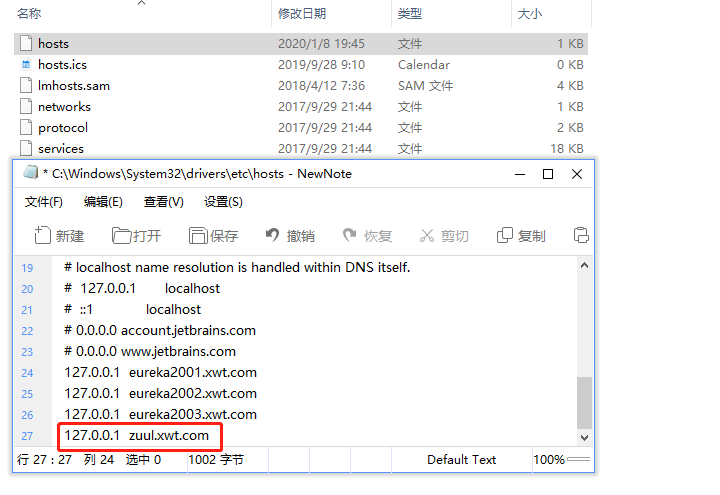Click the New (新建) toolbar button
The height and width of the screenshot is (495, 720).
point(59,236)
